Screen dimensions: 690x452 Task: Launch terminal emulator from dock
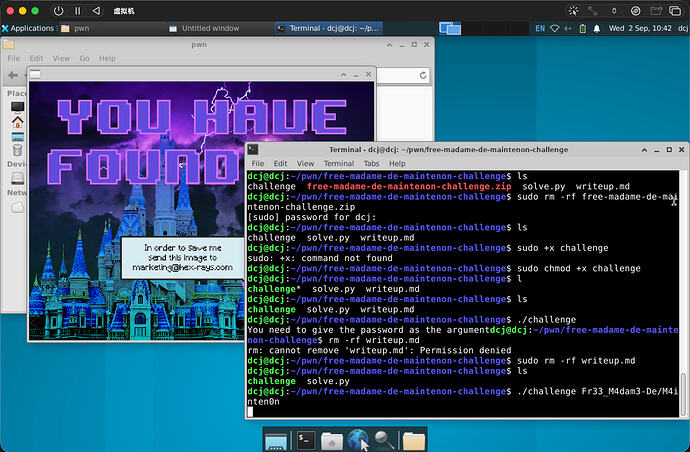pos(305,440)
